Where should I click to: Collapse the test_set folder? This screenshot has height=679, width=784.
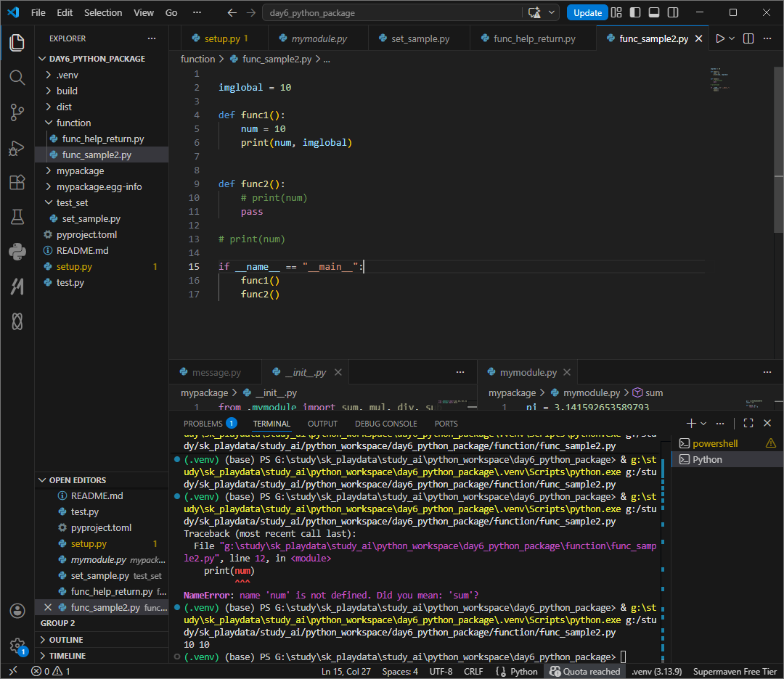102,203
